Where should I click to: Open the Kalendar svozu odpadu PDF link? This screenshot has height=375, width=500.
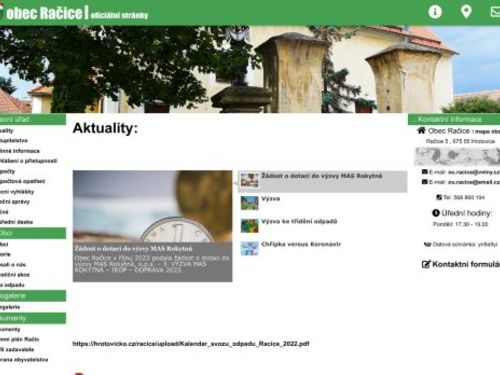pyautogui.click(x=191, y=344)
